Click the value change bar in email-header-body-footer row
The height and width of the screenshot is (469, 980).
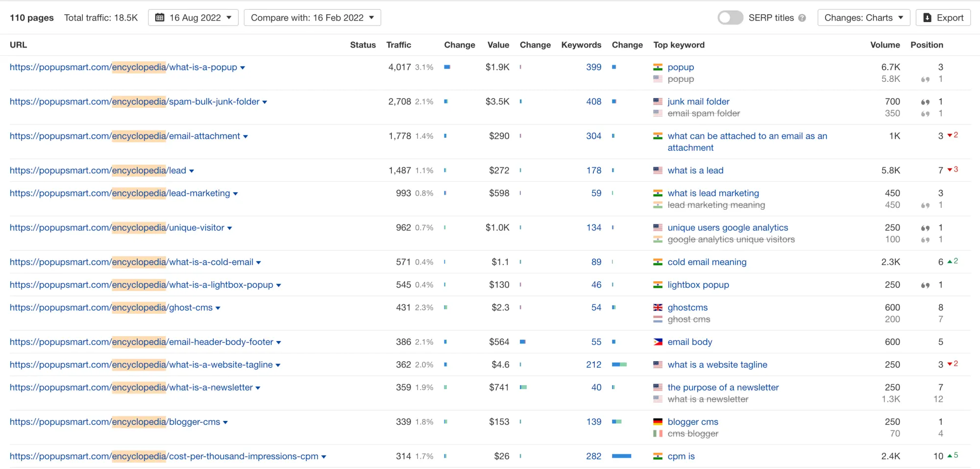(522, 342)
